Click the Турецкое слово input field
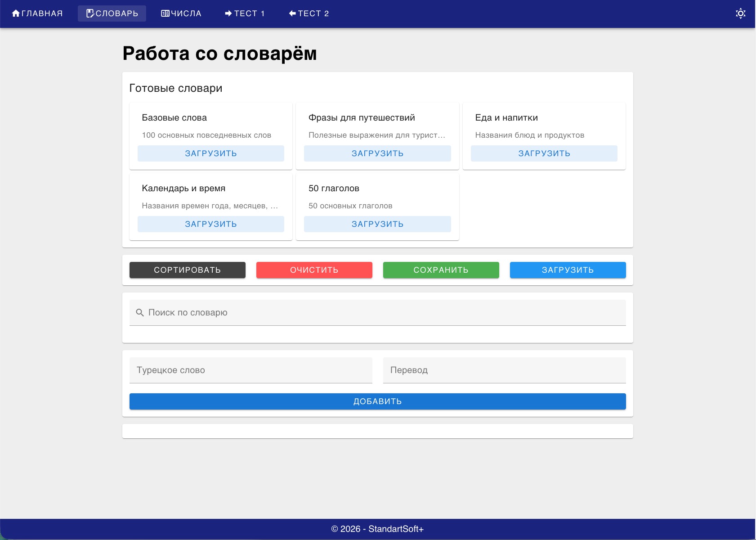Viewport: 756px width, 540px height. [x=251, y=370]
